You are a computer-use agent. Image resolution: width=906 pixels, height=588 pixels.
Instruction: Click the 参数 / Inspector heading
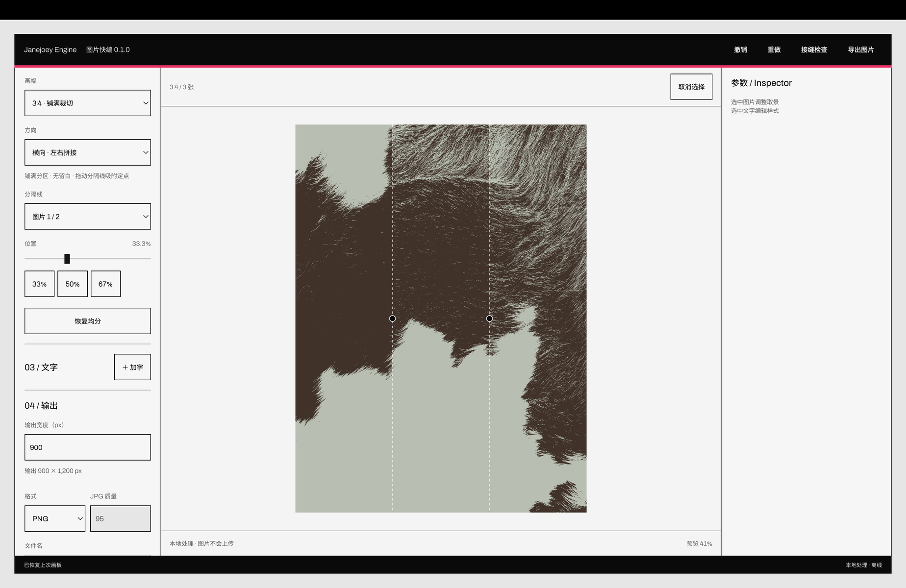coord(761,83)
